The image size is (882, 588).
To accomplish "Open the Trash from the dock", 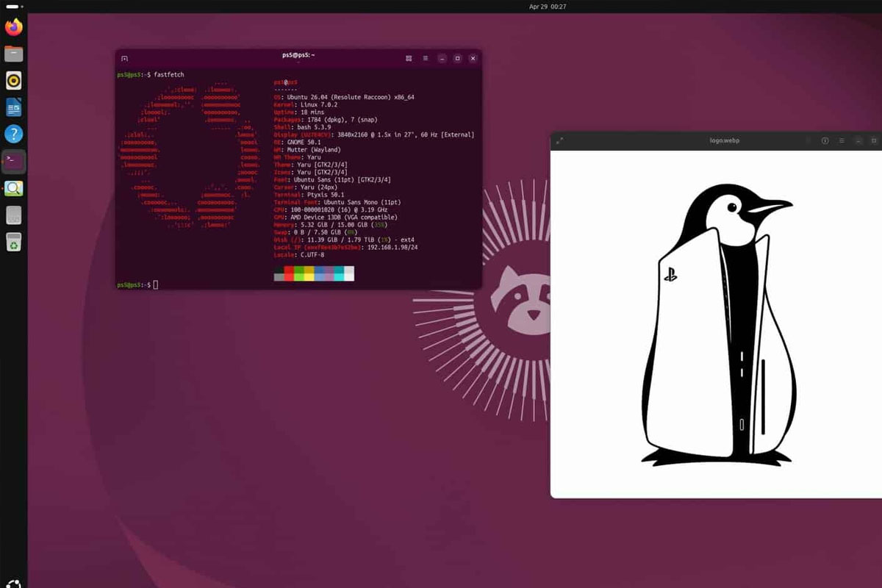I will (x=13, y=241).
